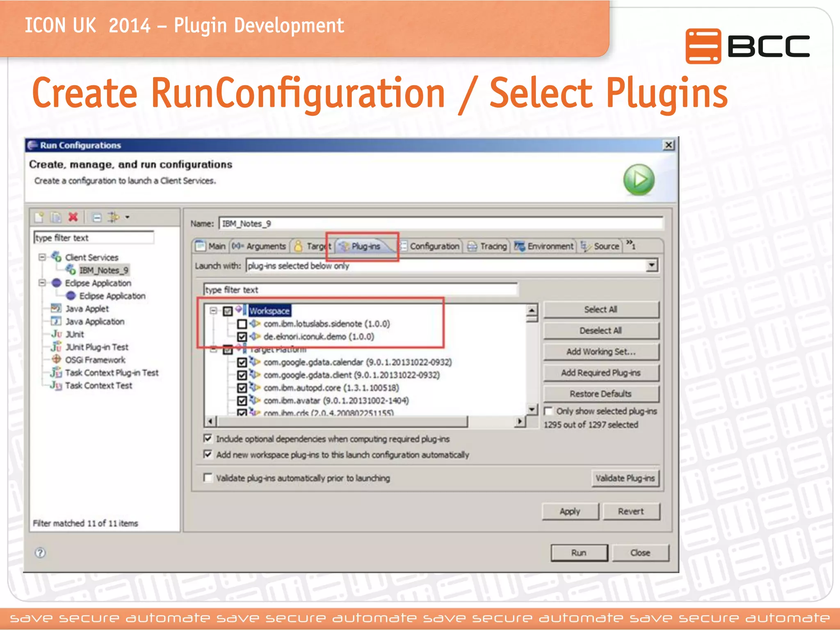840x630 pixels.
Task: Collapse the Client Services tree node
Action: pos(42,257)
